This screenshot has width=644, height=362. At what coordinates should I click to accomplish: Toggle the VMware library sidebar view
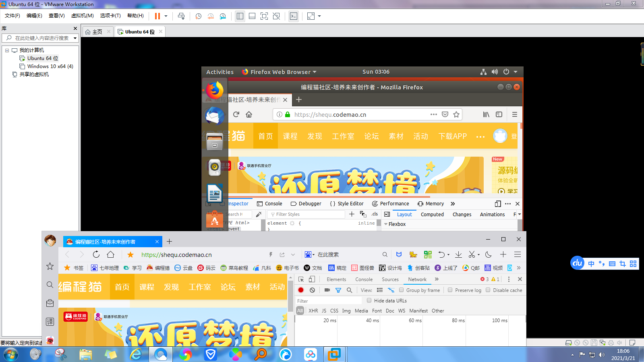pos(240,16)
